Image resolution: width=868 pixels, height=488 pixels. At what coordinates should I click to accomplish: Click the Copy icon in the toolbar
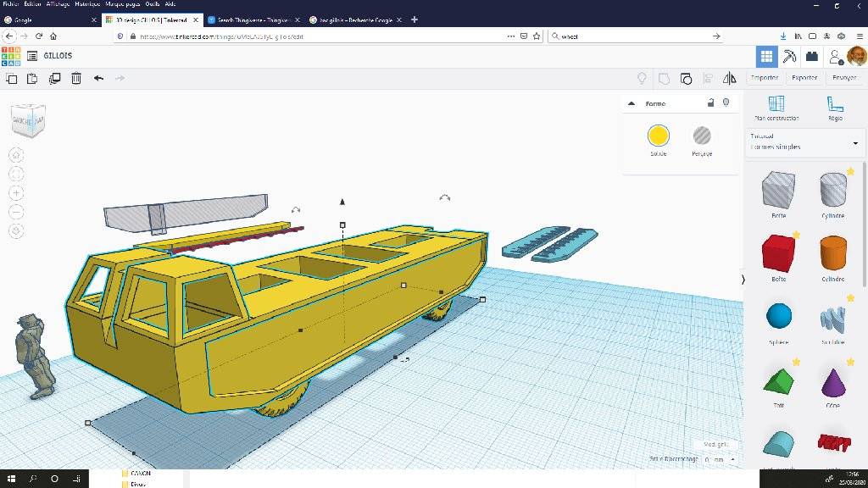pos(12,79)
